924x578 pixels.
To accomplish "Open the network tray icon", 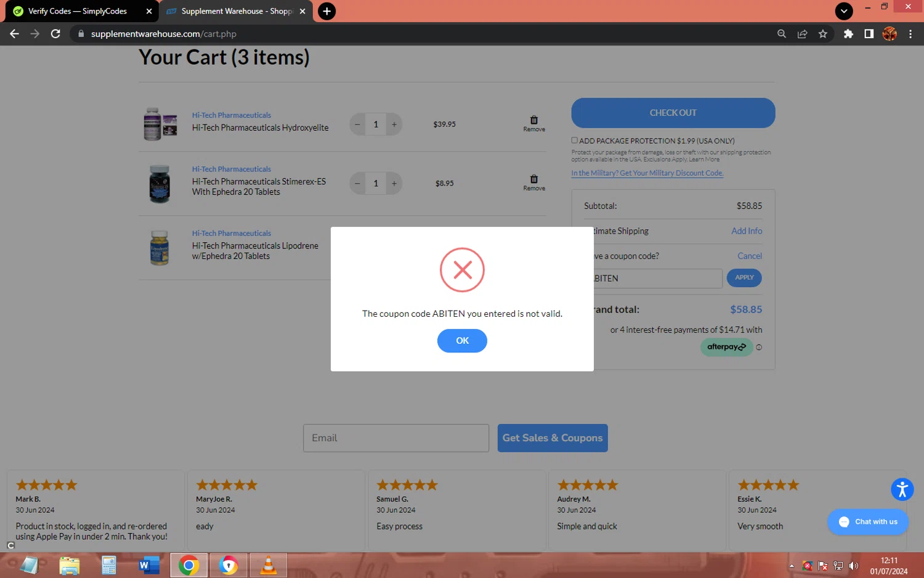I will pos(838,566).
